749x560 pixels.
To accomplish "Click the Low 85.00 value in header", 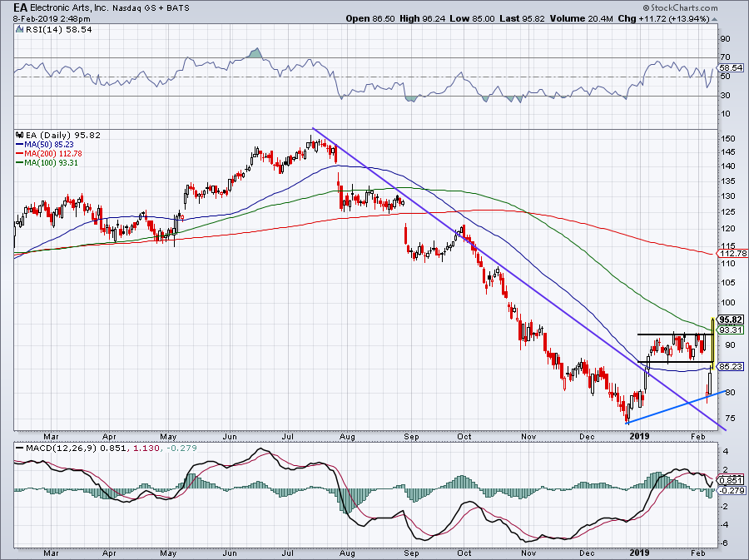I will 473,18.
